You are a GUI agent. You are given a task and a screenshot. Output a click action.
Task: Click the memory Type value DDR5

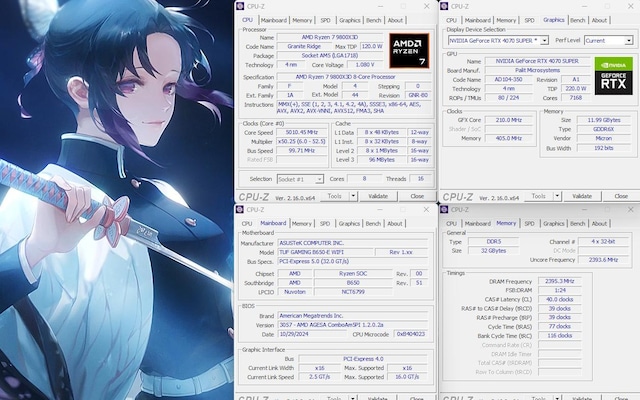(x=493, y=242)
